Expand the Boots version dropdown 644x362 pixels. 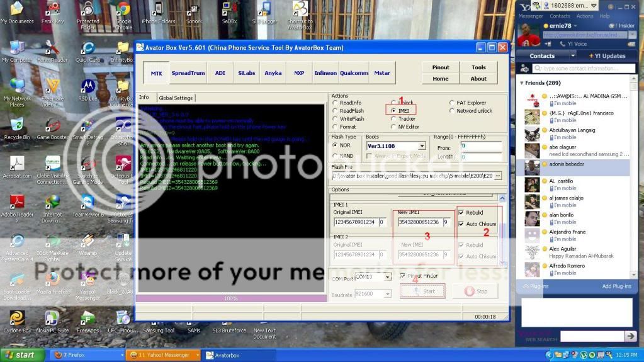(422, 146)
